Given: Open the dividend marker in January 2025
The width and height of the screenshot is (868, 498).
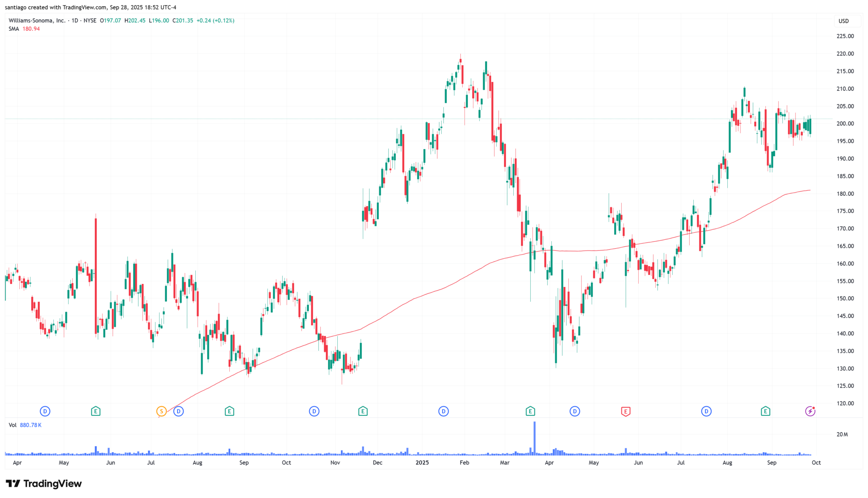Looking at the screenshot, I should pyautogui.click(x=443, y=411).
